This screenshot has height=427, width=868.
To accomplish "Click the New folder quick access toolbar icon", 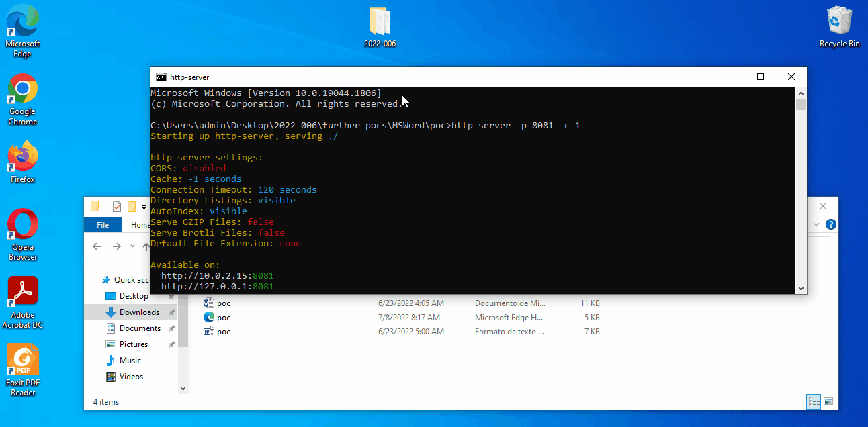I will pyautogui.click(x=132, y=206).
